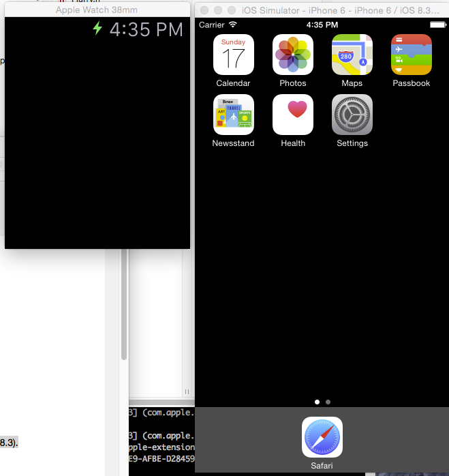This screenshot has width=449, height=476.
Task: Open the Maps app icon
Action: tap(352, 55)
